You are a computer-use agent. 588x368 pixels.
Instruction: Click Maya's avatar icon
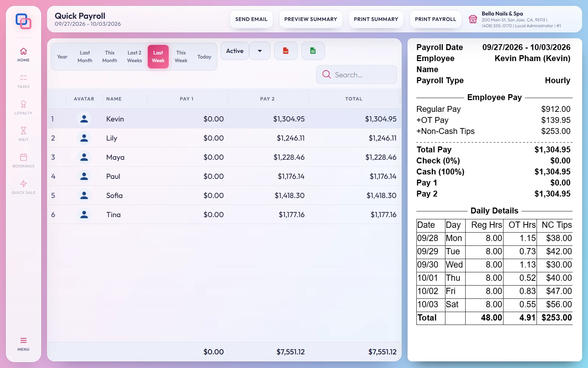tap(84, 157)
